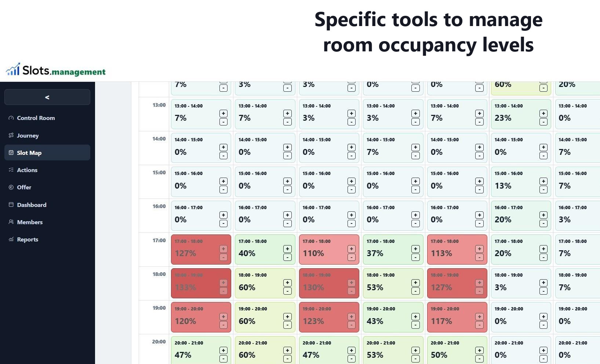Image resolution: width=600 pixels, height=364 pixels.
Task: Click the Members people icon
Action: (11, 222)
